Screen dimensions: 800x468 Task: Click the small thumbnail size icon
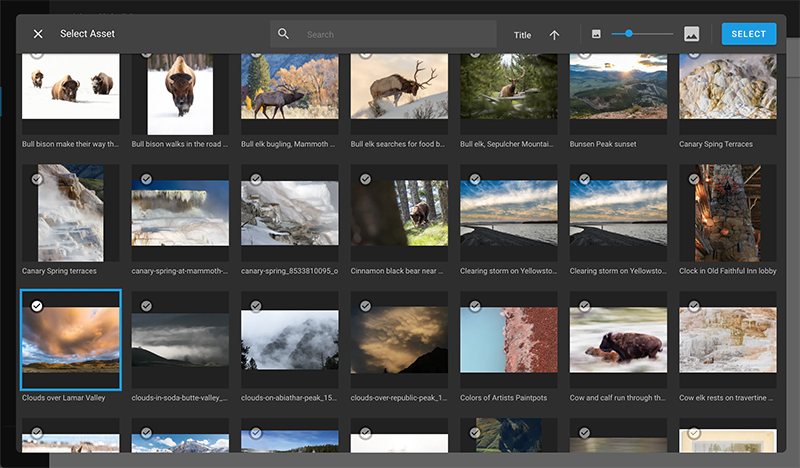click(596, 34)
